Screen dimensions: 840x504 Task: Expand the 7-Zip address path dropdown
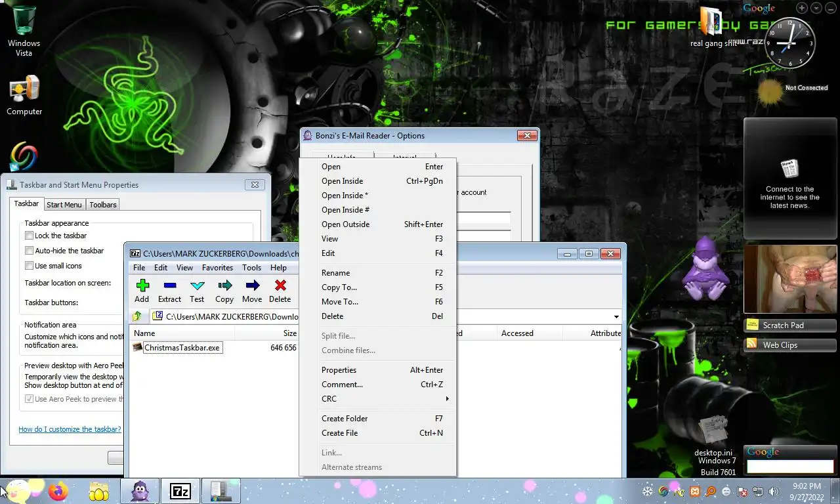[x=616, y=317]
